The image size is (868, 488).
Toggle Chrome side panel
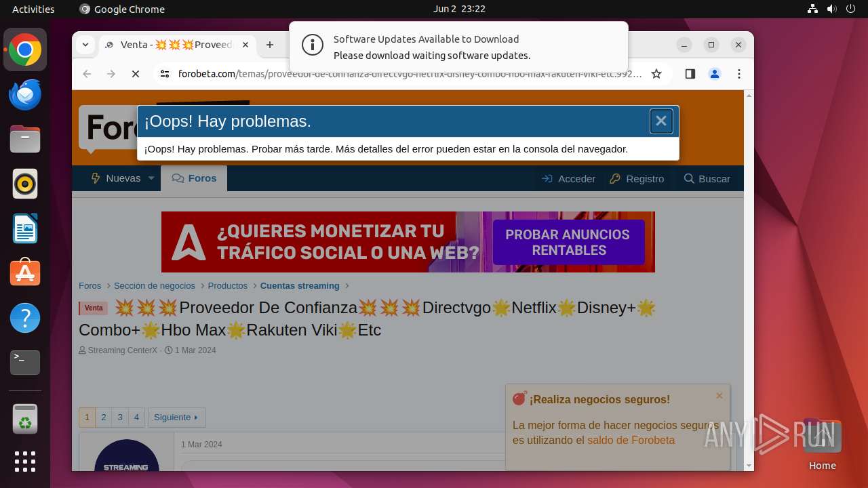[690, 74]
